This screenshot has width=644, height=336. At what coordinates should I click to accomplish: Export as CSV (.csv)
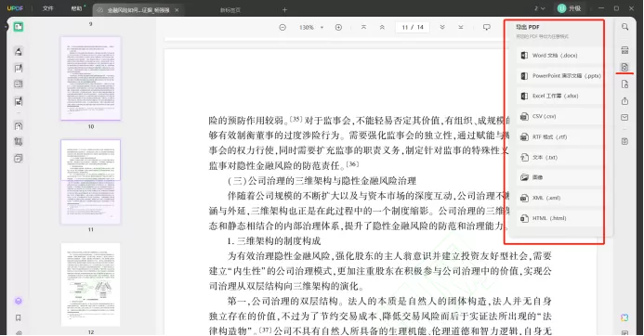point(559,117)
